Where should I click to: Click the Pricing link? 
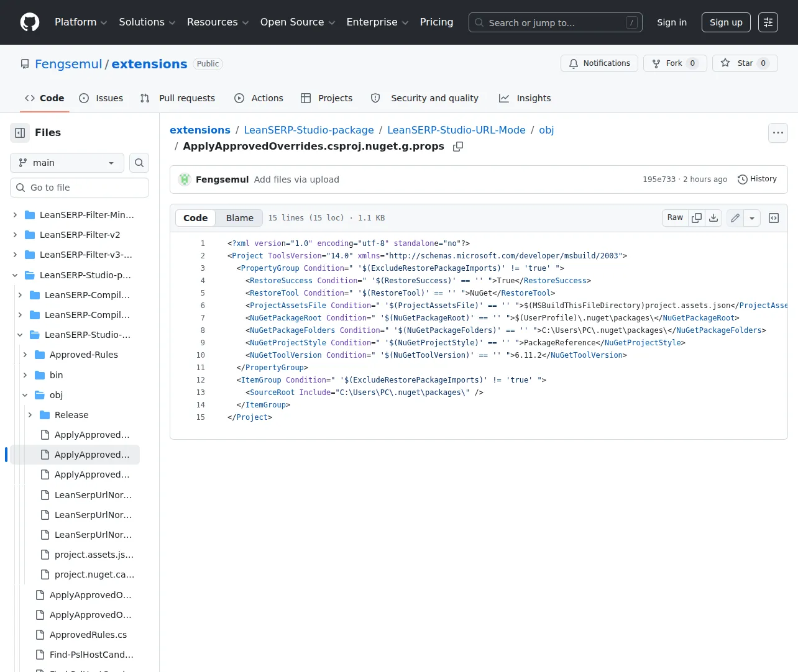coord(436,22)
